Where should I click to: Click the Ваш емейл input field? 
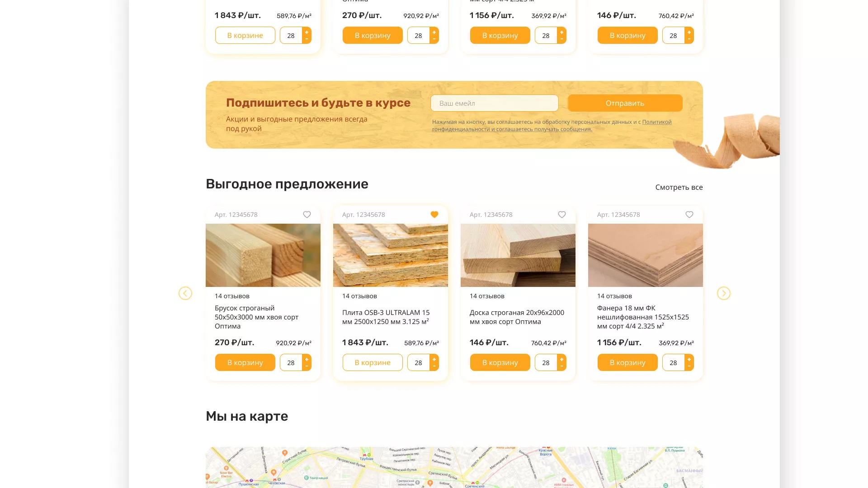click(x=495, y=103)
